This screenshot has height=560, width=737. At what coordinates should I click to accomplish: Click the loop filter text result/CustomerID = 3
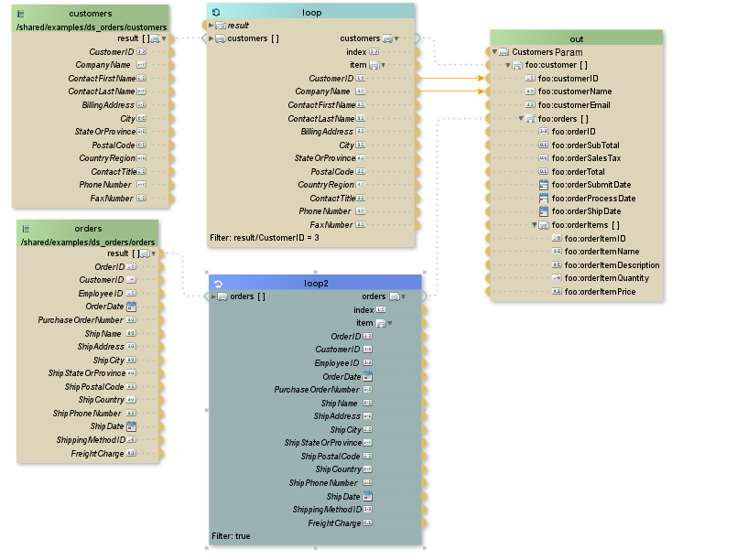[276, 238]
